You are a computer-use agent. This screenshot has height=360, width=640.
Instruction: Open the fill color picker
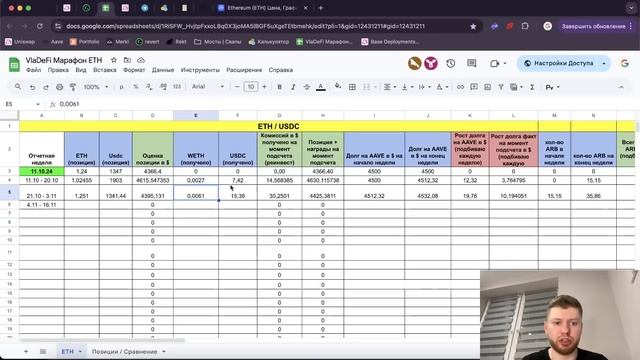(x=338, y=87)
